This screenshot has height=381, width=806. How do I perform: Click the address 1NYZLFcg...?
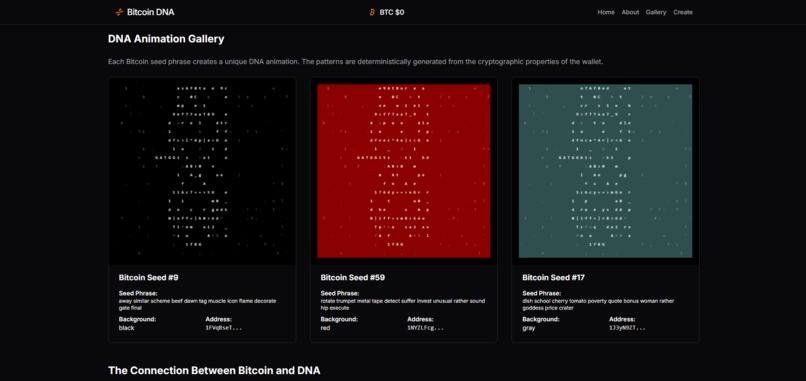coord(426,328)
